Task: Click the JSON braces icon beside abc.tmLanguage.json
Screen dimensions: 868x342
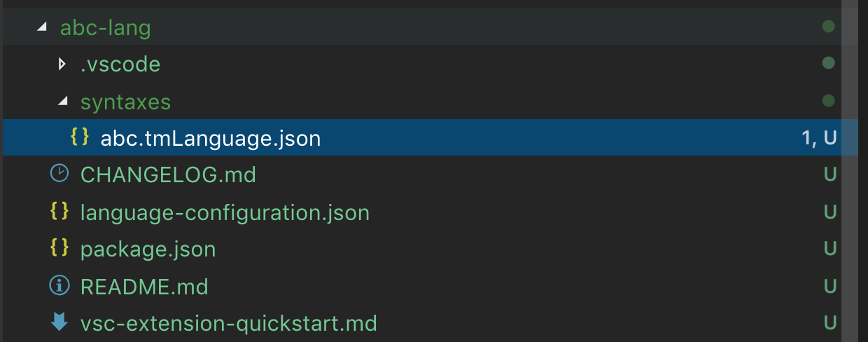Action: pyautogui.click(x=80, y=137)
